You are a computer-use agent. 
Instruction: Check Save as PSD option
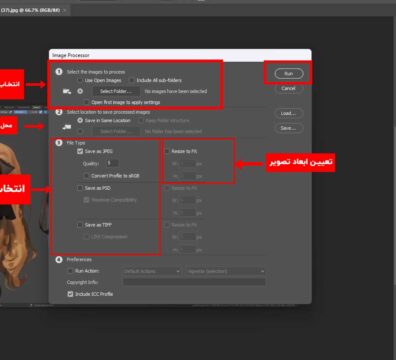(80, 188)
